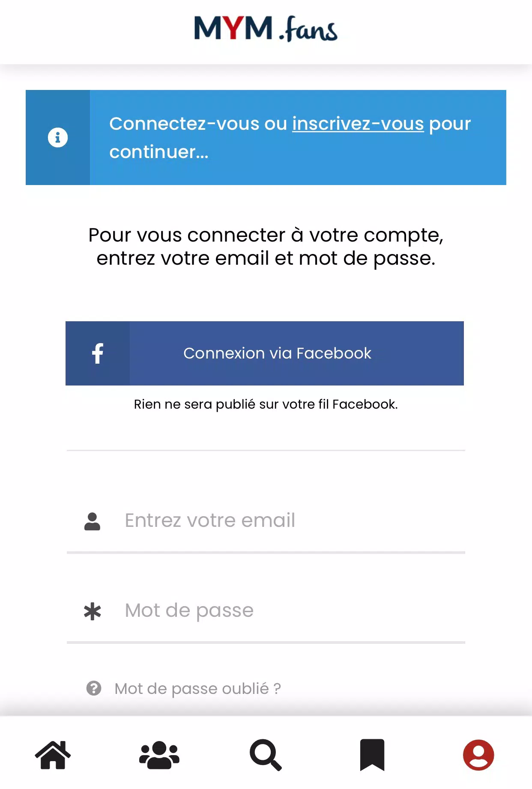The width and height of the screenshot is (532, 789).
Task: Tap the home icon in bottom navigation
Action: click(53, 755)
